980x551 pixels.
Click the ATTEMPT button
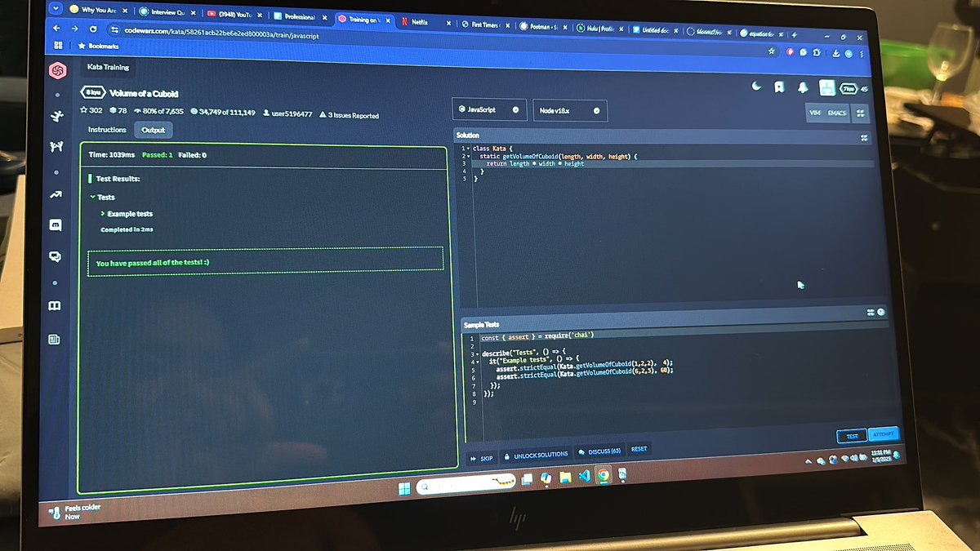coord(884,435)
